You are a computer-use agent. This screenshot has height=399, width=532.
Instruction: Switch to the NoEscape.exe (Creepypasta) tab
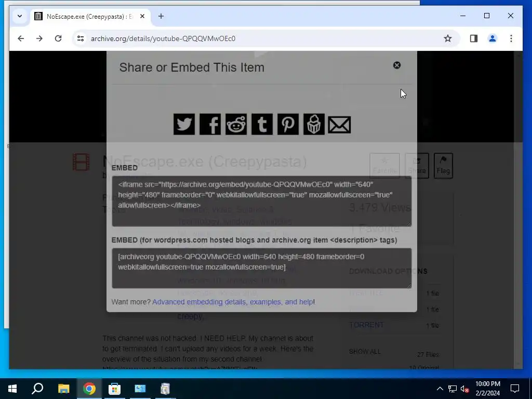click(x=90, y=16)
